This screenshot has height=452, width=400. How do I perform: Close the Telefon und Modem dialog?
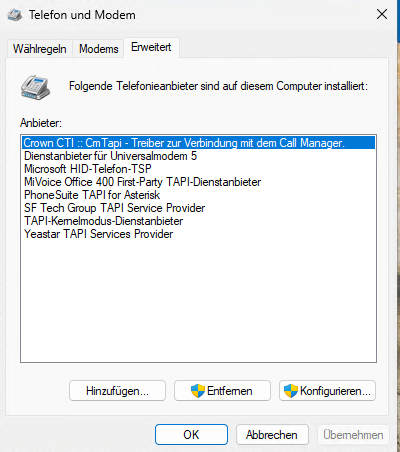click(x=382, y=14)
